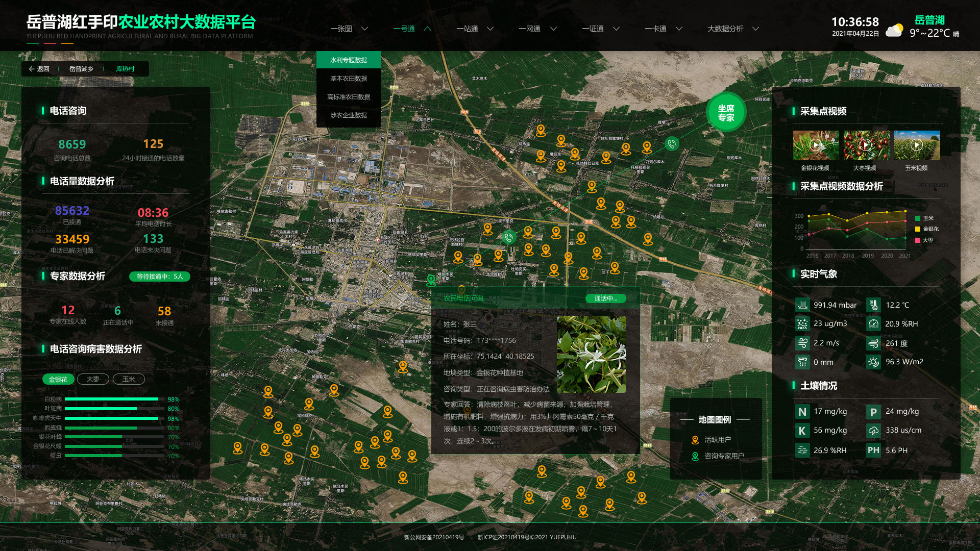980x551 pixels.
Task: Click the 通话中 status button
Action: pos(605,298)
